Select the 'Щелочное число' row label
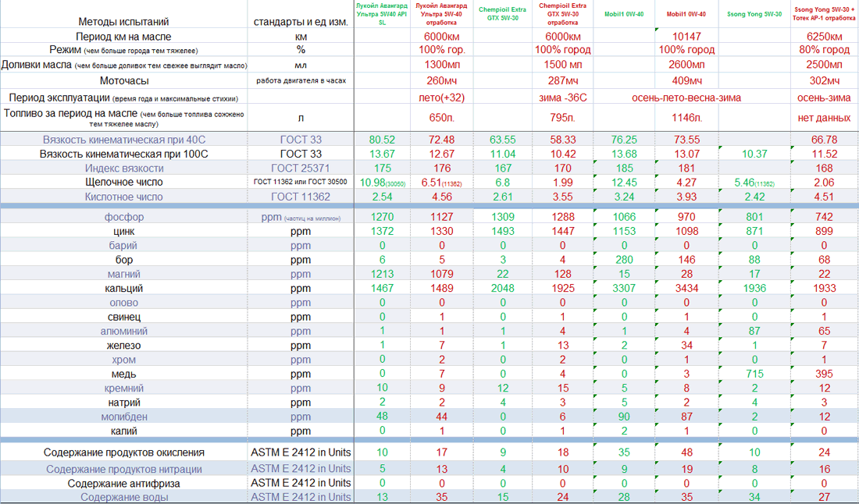Screen dimensions: 859x504 click(124, 183)
